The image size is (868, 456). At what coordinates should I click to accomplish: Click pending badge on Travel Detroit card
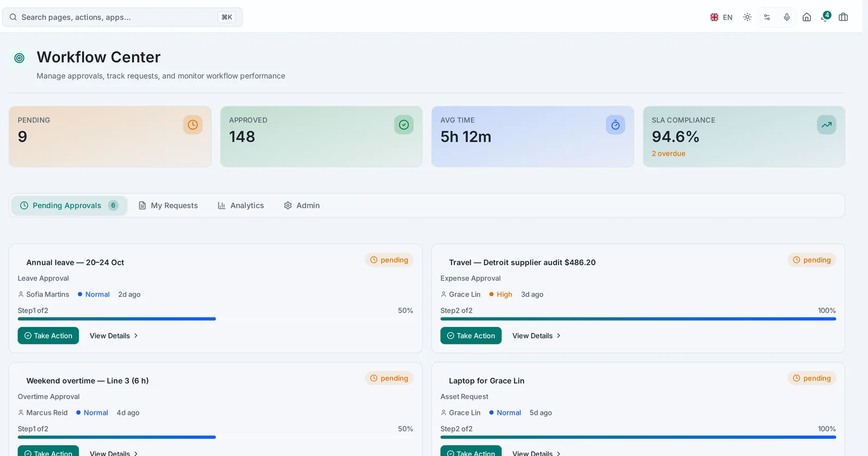(x=812, y=260)
